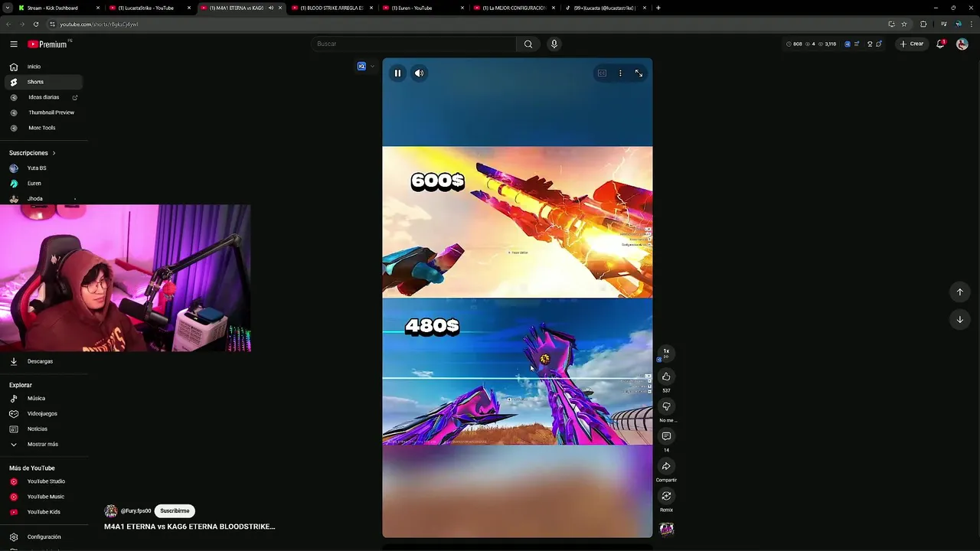Bookmark this page with star icon
This screenshot has height=551, width=980.
pos(904,24)
